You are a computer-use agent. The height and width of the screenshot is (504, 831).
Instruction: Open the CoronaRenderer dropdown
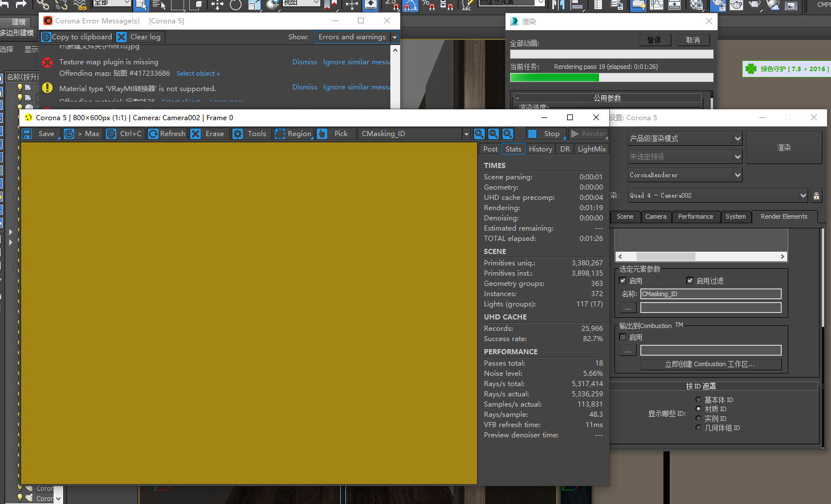tap(685, 175)
